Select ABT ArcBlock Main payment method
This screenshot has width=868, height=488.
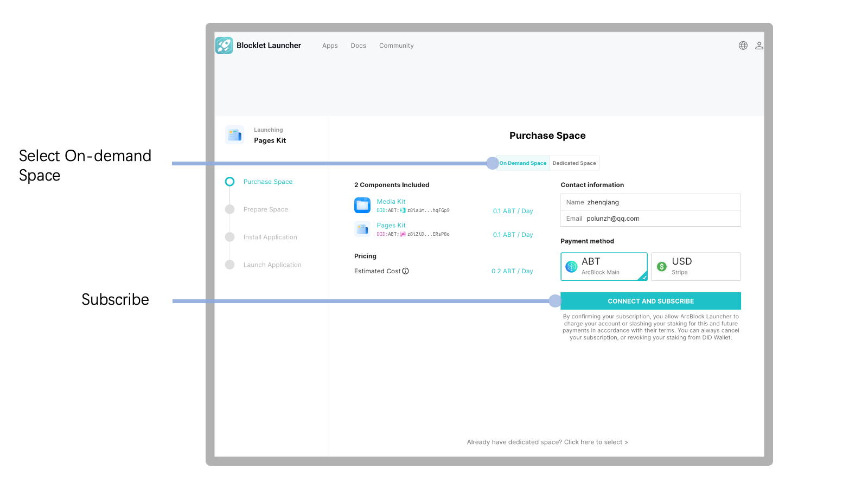pyautogui.click(x=604, y=266)
